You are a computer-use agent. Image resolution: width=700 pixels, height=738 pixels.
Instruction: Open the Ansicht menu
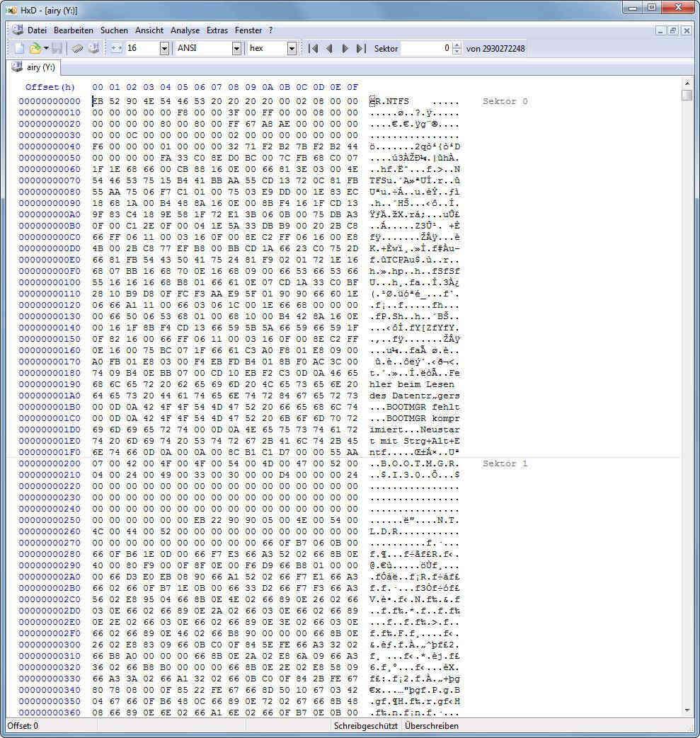[x=149, y=30]
